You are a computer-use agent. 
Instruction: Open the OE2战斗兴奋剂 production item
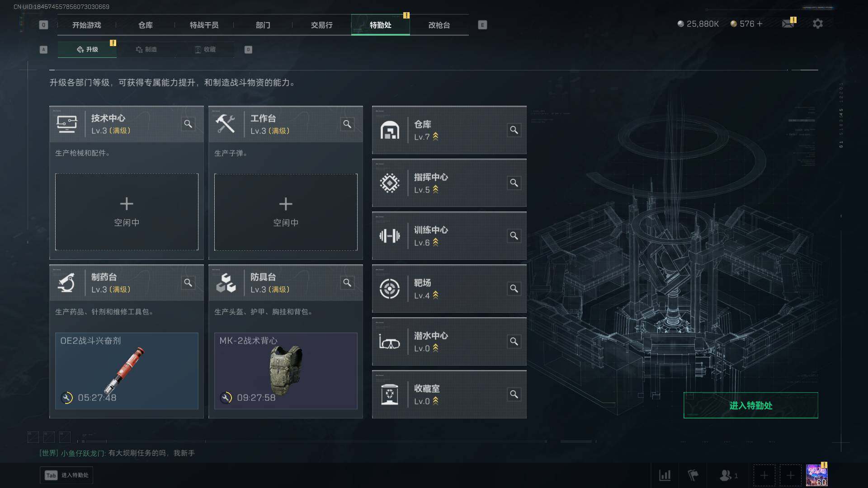(x=127, y=371)
